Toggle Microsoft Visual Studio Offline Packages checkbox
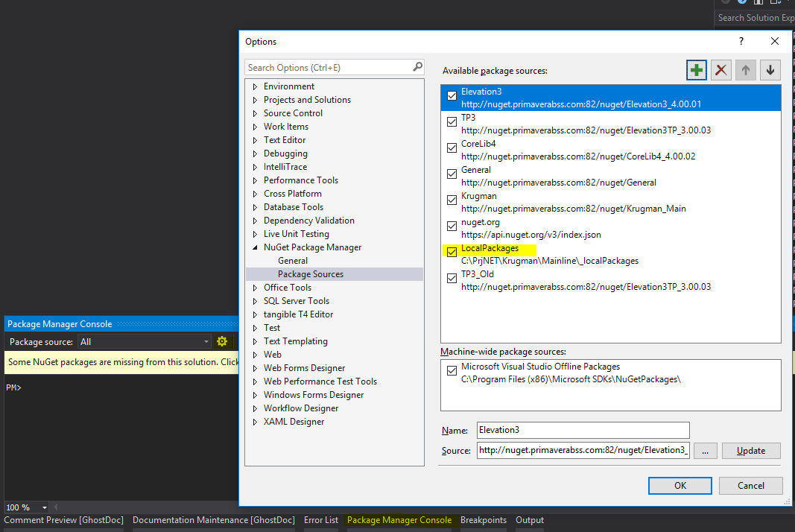The image size is (795, 532). coord(452,371)
